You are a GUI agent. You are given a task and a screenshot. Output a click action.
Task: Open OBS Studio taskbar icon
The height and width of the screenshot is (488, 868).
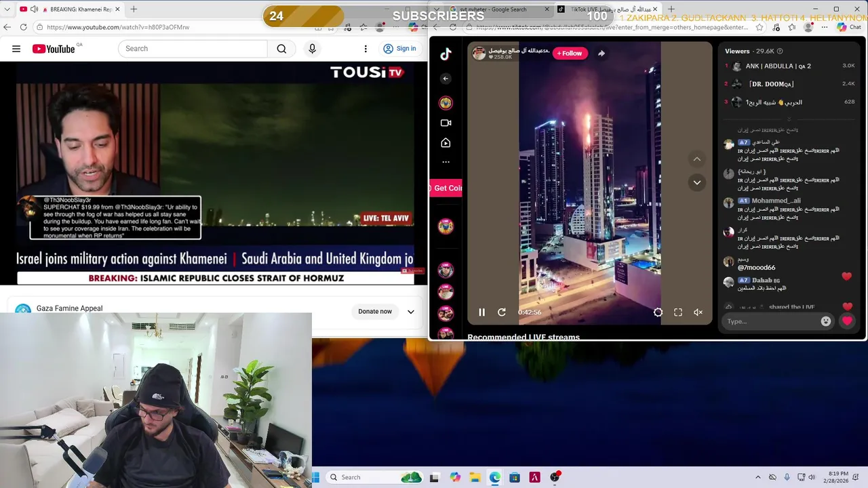555,477
